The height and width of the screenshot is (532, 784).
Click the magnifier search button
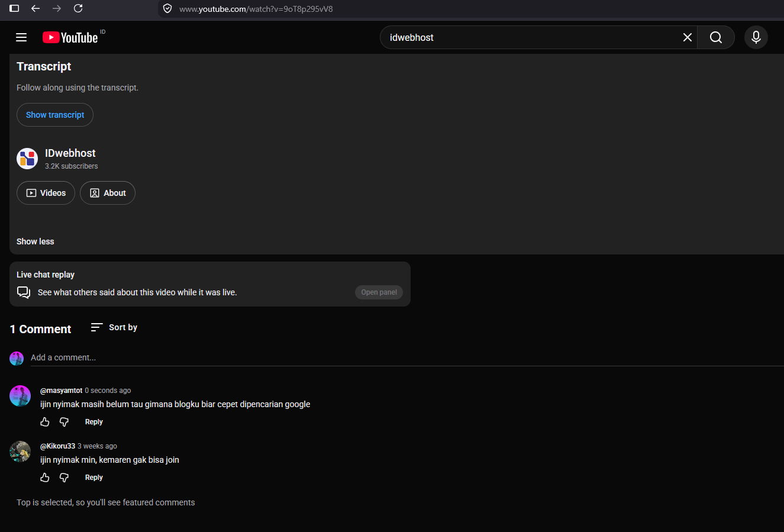[x=716, y=37]
